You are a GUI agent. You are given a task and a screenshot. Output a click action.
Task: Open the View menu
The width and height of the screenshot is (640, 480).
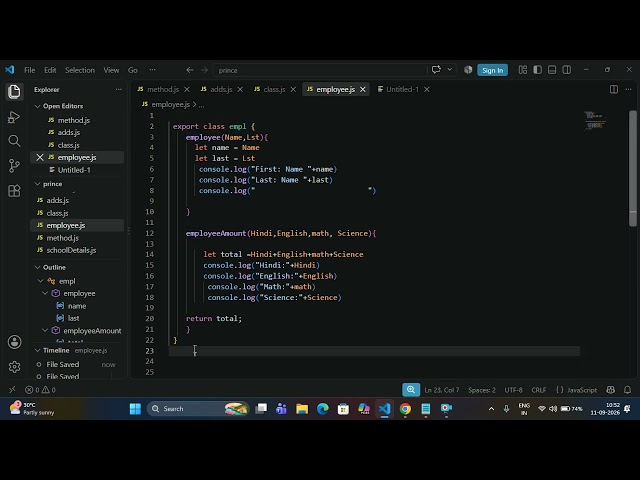111,70
